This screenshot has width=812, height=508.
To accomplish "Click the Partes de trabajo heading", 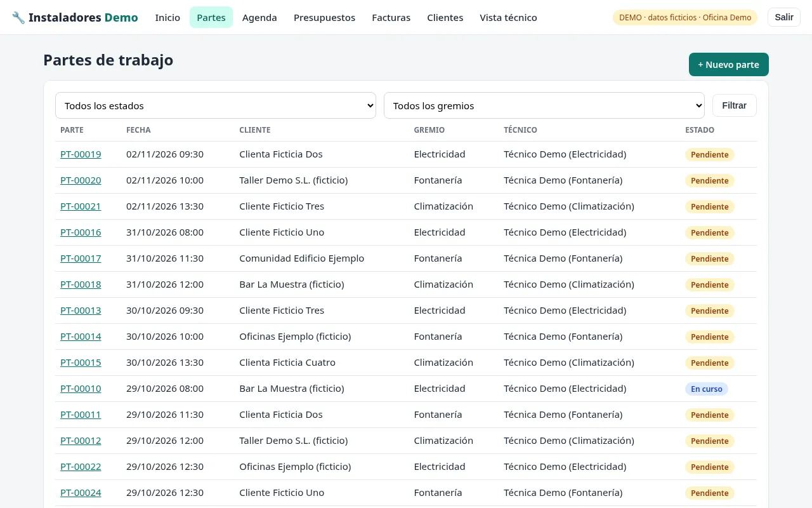I will click(108, 60).
